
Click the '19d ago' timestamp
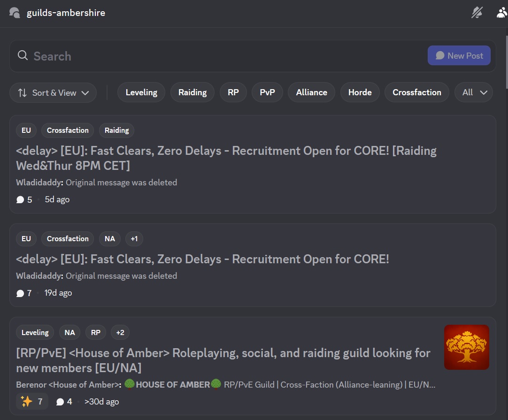(x=58, y=293)
